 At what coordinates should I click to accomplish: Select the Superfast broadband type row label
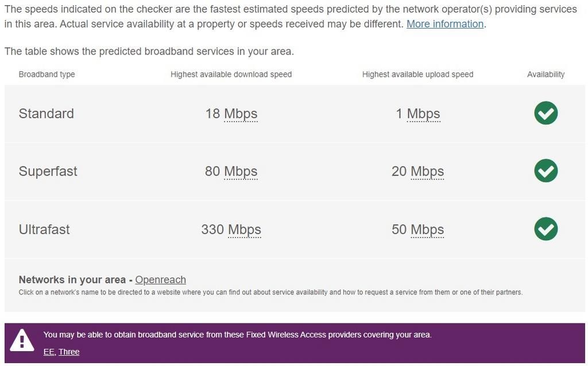pos(48,172)
